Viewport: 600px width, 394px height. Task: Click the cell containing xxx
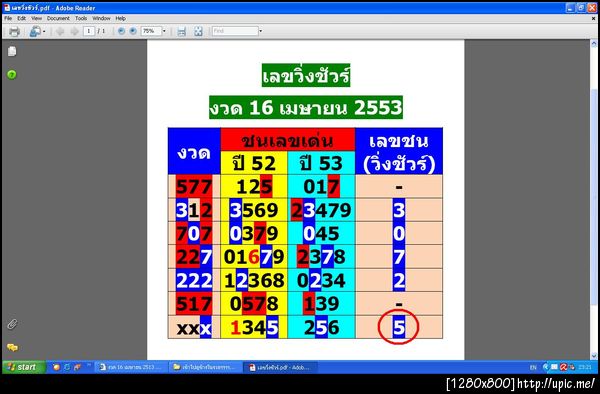tap(194, 327)
